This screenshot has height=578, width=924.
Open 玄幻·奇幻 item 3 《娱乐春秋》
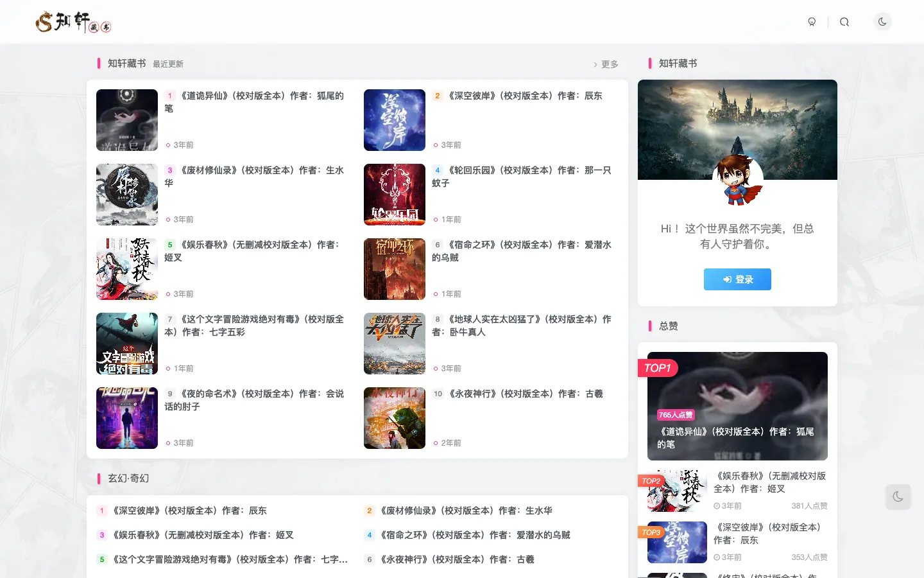coord(203,535)
